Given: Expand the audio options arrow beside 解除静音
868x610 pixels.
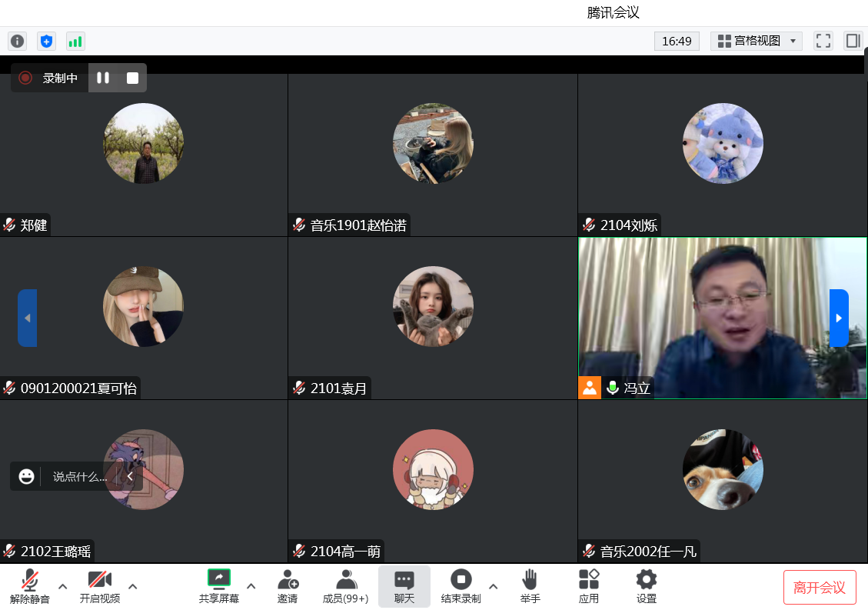Looking at the screenshot, I should tap(63, 586).
